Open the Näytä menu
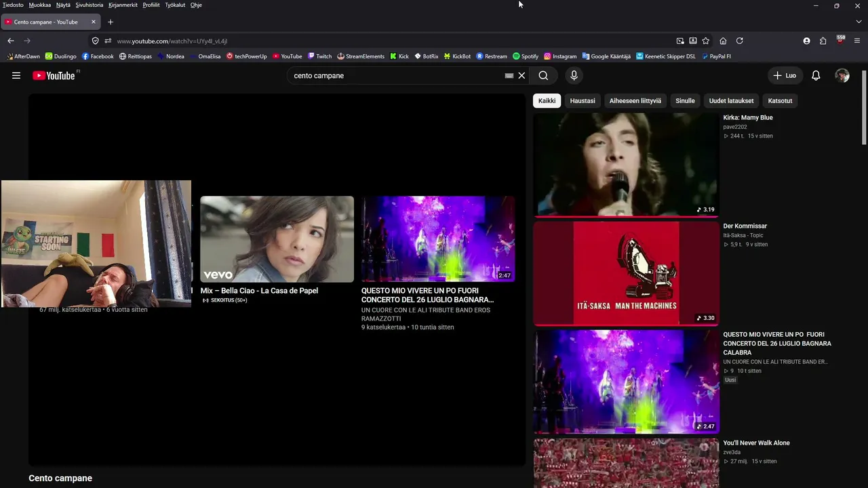This screenshot has width=868, height=488. [x=63, y=5]
